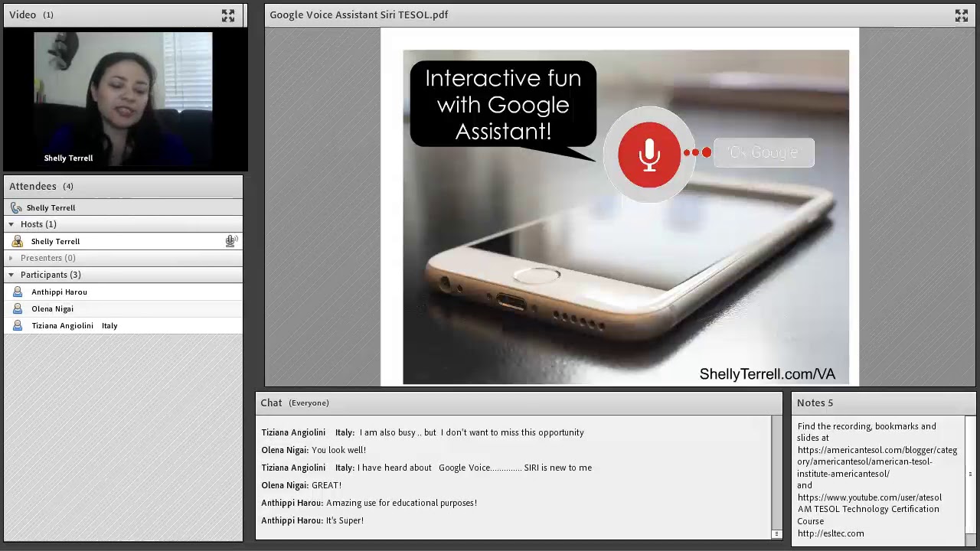This screenshot has height=551, width=980.
Task: Click the 'Ok Google' bubble on slide
Action: click(763, 152)
